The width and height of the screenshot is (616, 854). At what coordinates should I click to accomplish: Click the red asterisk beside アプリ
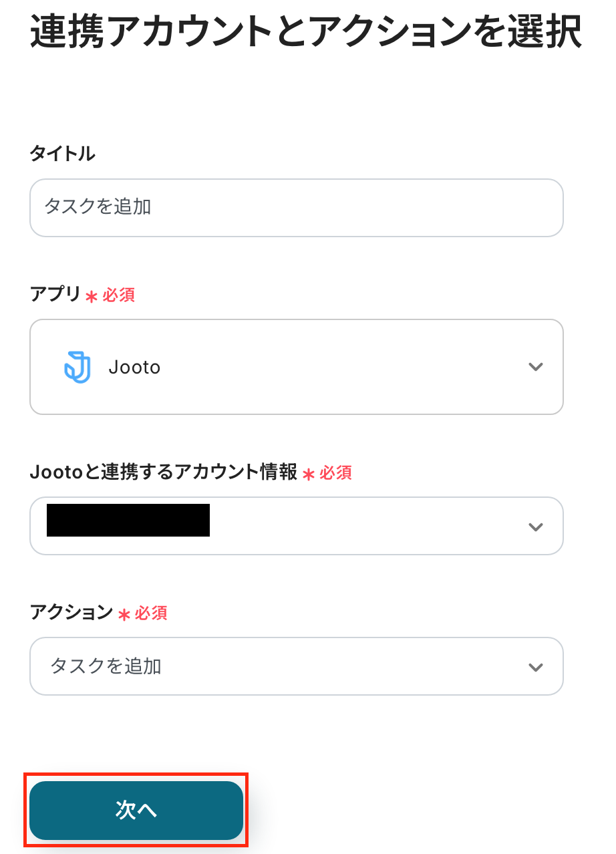click(x=92, y=296)
